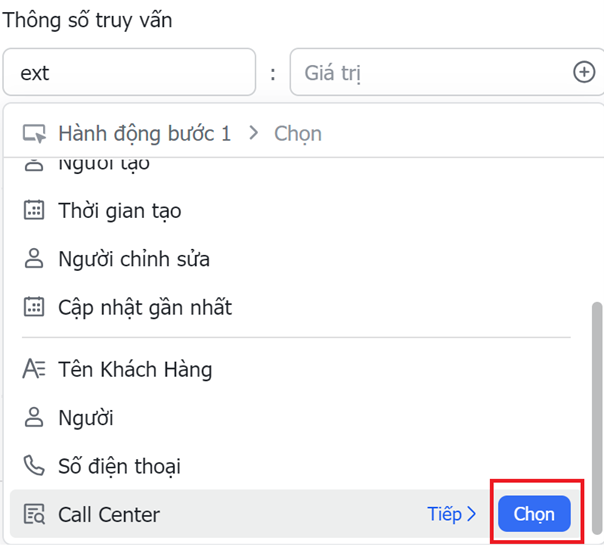This screenshot has height=553, width=604.
Task: Click the calendar icon beside Cập nhật gần nhất
Action: click(x=34, y=307)
